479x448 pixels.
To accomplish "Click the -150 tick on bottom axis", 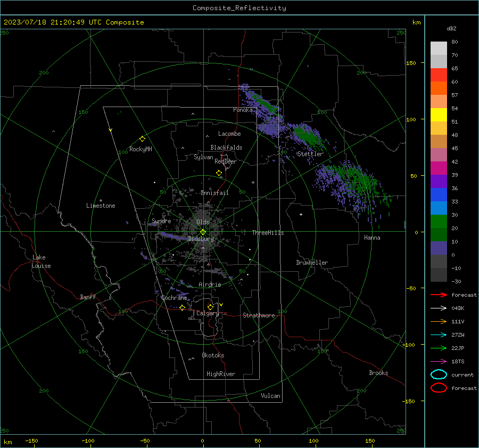I will (x=31, y=441).
